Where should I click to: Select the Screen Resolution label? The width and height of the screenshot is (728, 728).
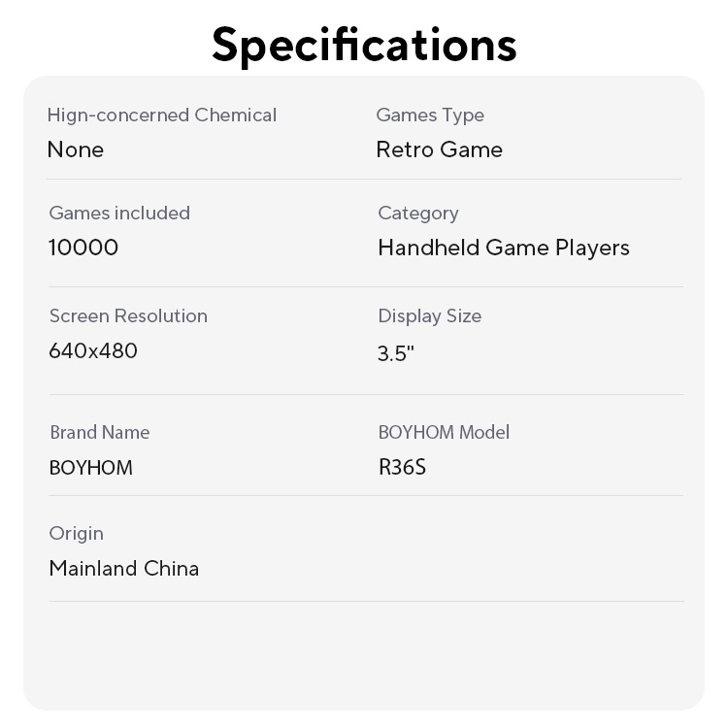point(128,315)
